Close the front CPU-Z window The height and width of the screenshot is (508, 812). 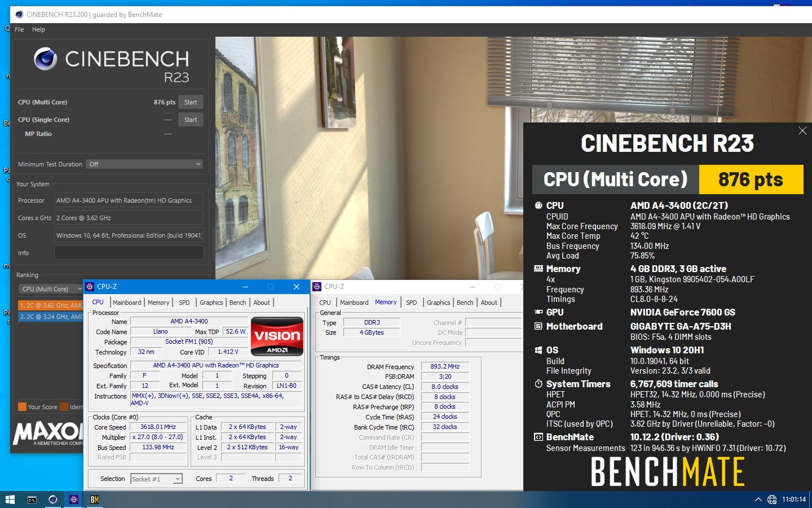[x=297, y=287]
